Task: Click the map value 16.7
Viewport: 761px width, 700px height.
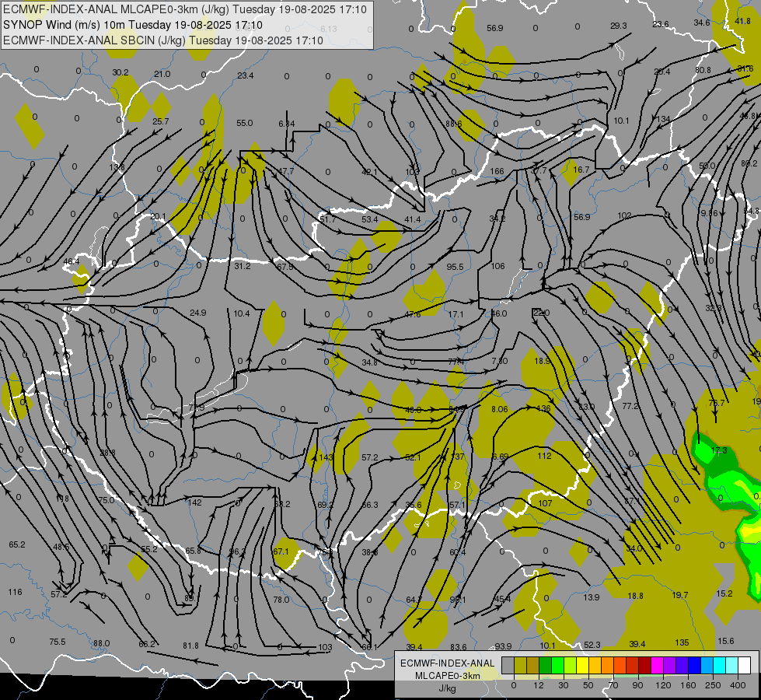Action: 581,170
